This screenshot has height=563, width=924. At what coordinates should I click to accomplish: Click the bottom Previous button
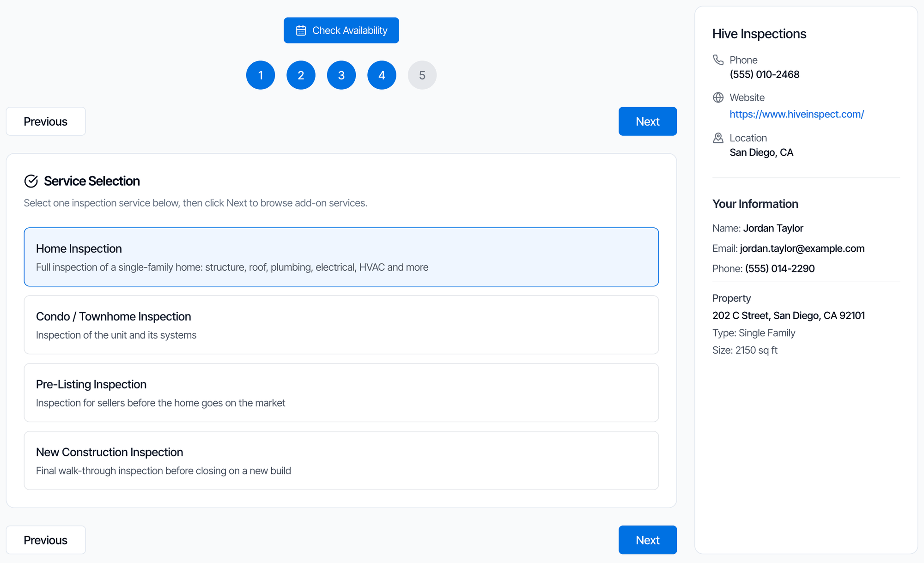pyautogui.click(x=46, y=540)
